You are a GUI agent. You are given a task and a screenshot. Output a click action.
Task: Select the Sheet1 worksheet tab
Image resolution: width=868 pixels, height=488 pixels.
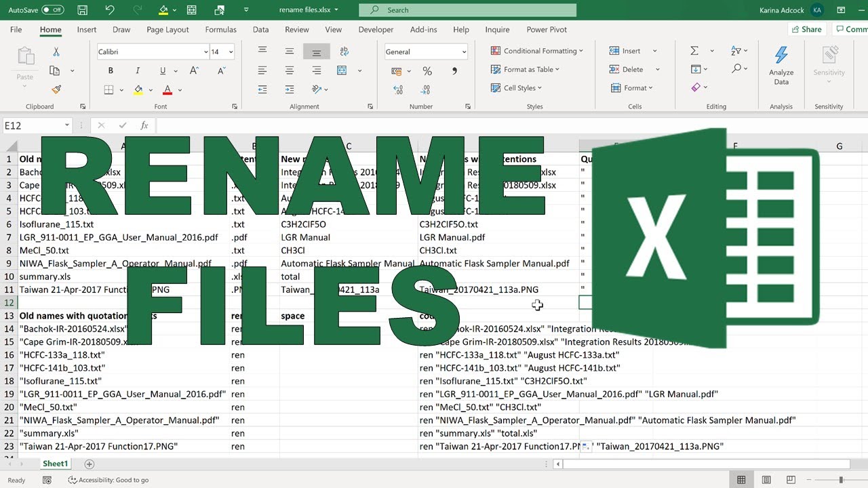(56, 464)
